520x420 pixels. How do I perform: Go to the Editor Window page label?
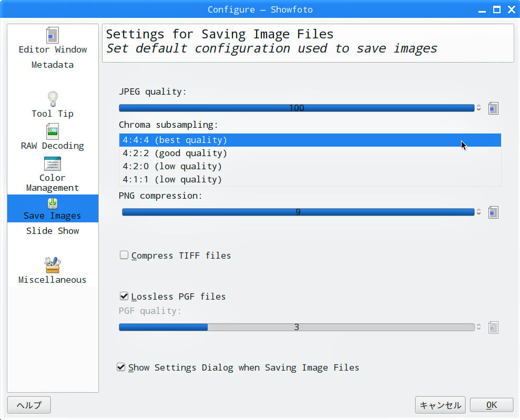pos(53,49)
